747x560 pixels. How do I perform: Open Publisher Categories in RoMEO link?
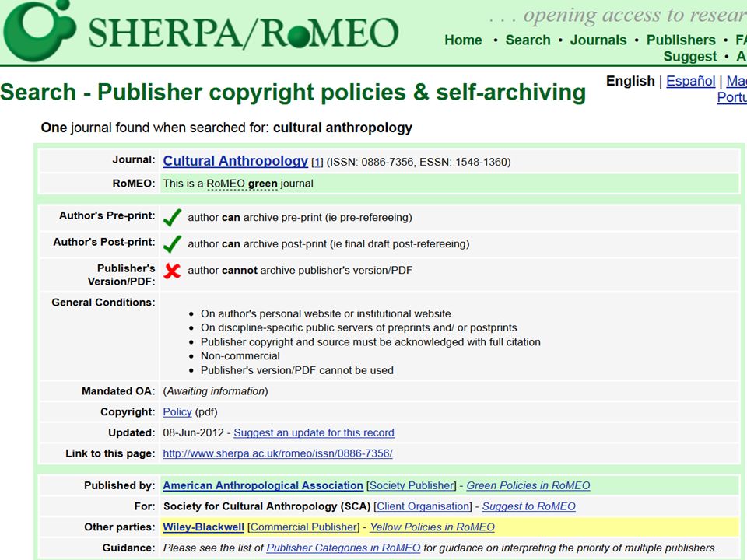tap(343, 548)
